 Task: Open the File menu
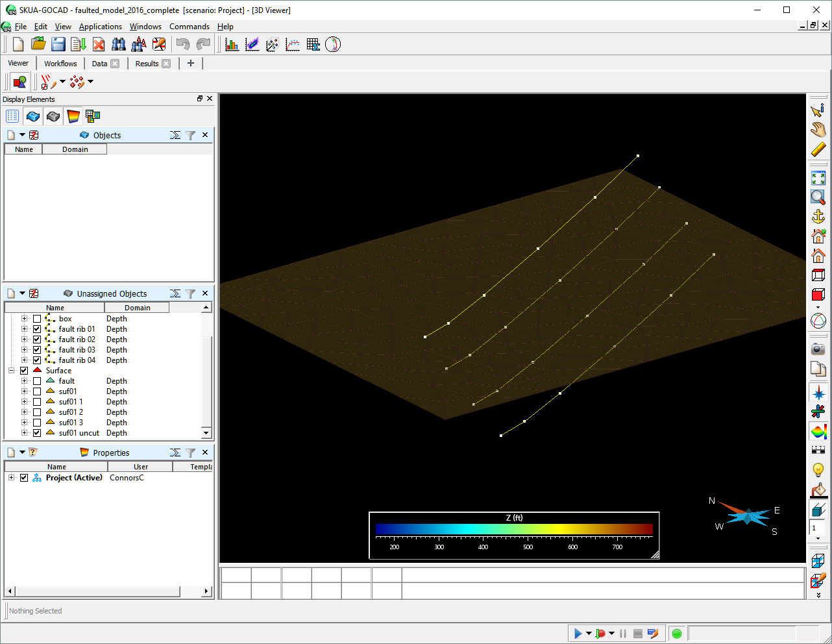point(21,27)
